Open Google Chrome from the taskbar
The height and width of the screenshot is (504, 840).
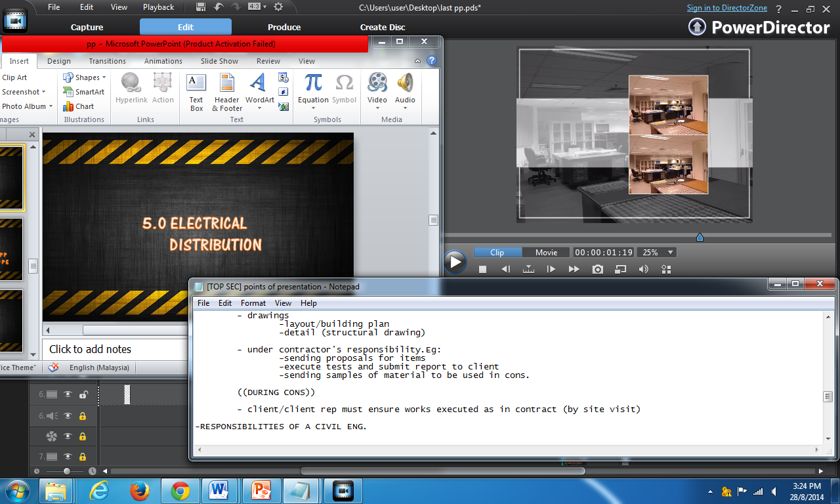pyautogui.click(x=180, y=491)
